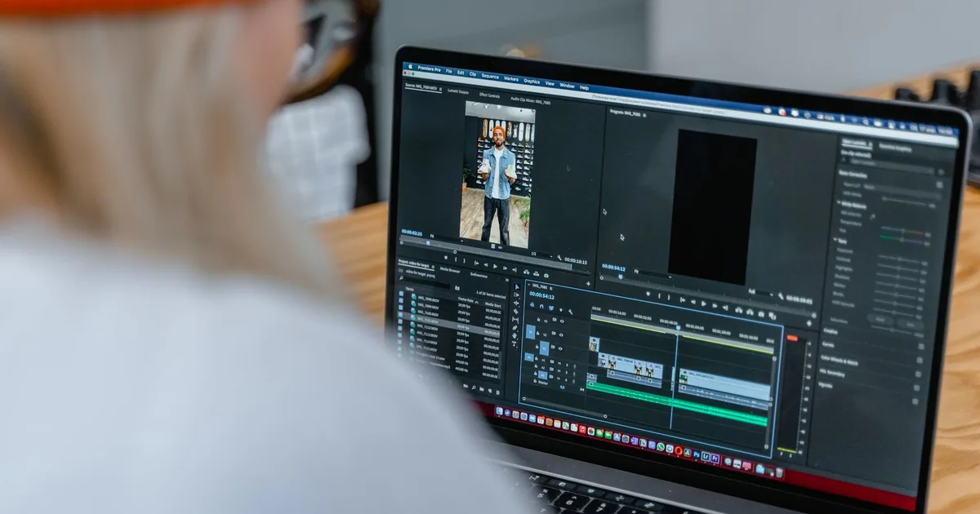Toggle V3 track visibility eye

[x=562, y=321]
